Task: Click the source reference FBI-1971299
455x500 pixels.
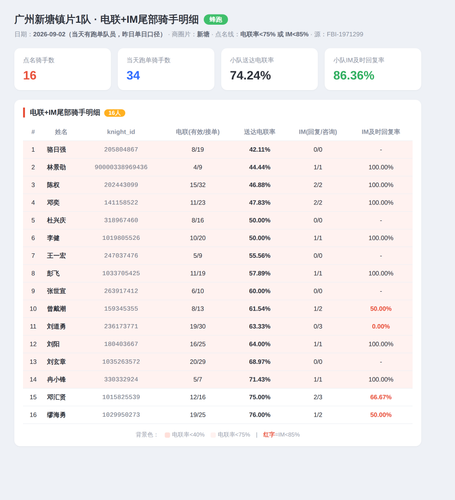Action: point(345,34)
